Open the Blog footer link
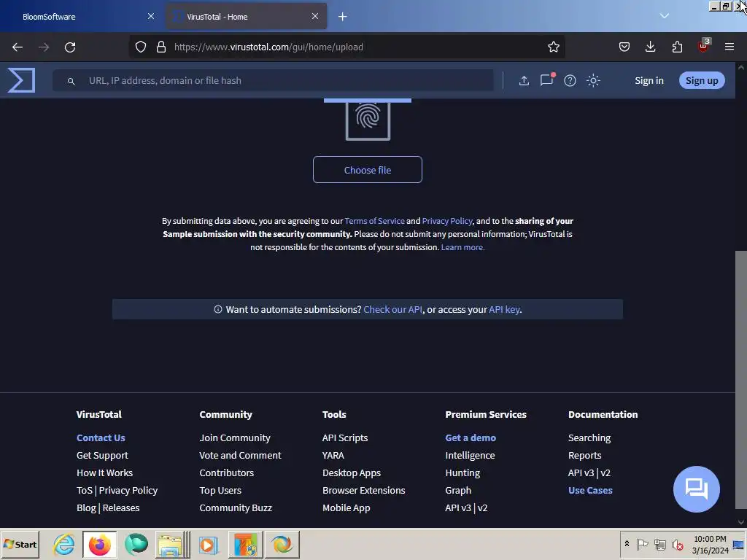The width and height of the screenshot is (747, 560). coord(86,507)
